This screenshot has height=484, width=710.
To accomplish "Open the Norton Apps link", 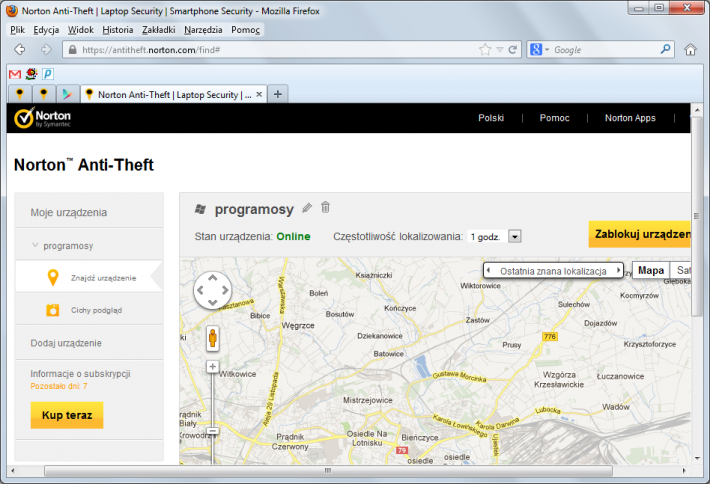I will pyautogui.click(x=630, y=118).
